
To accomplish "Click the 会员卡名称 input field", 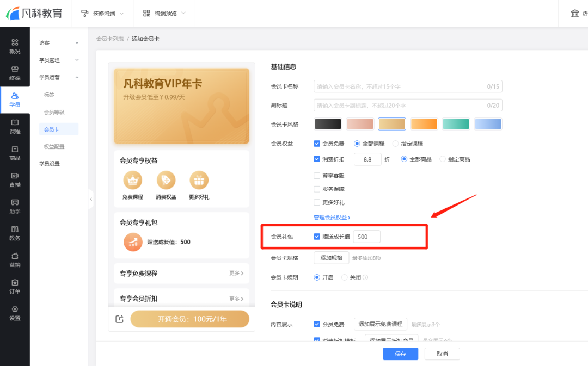I will 408,86.
